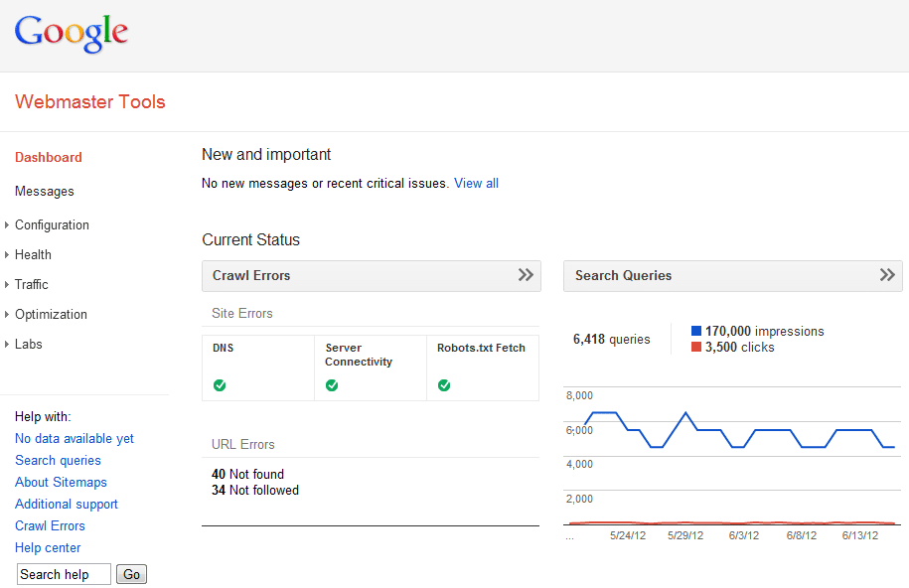Viewport: 909px width, 588px height.
Task: Click the New and important heading
Action: [266, 154]
